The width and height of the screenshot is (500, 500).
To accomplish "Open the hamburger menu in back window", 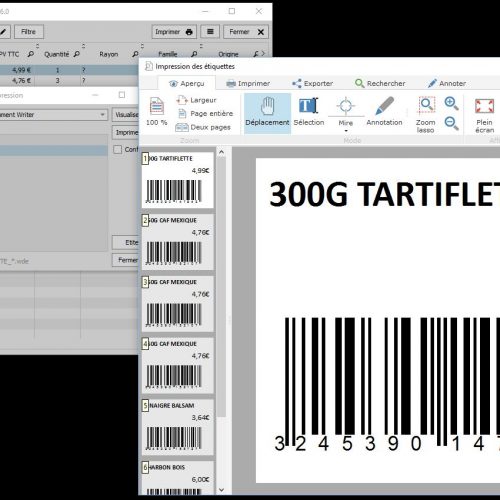I will pos(210,32).
